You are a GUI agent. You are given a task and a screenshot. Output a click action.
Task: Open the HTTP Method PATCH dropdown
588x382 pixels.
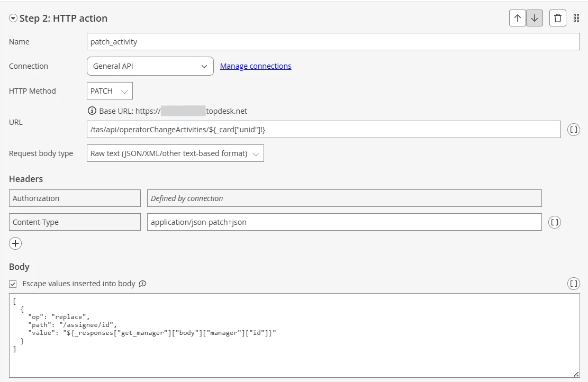(110, 90)
